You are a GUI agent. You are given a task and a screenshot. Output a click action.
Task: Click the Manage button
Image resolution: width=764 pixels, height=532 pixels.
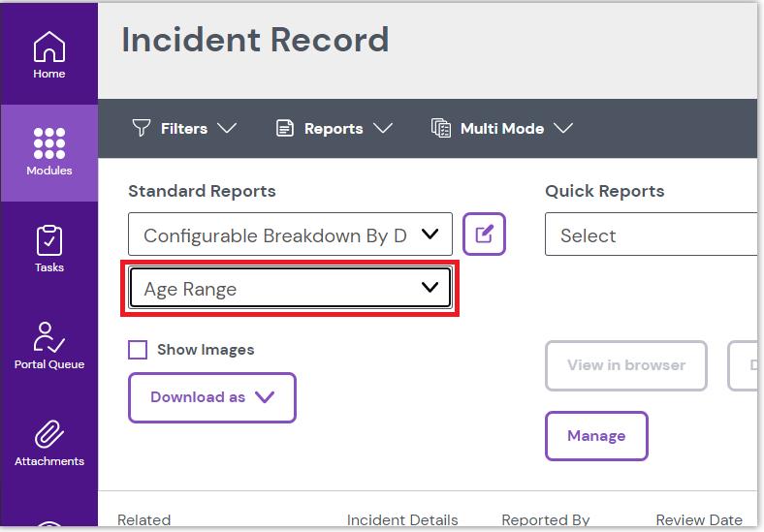(595, 436)
